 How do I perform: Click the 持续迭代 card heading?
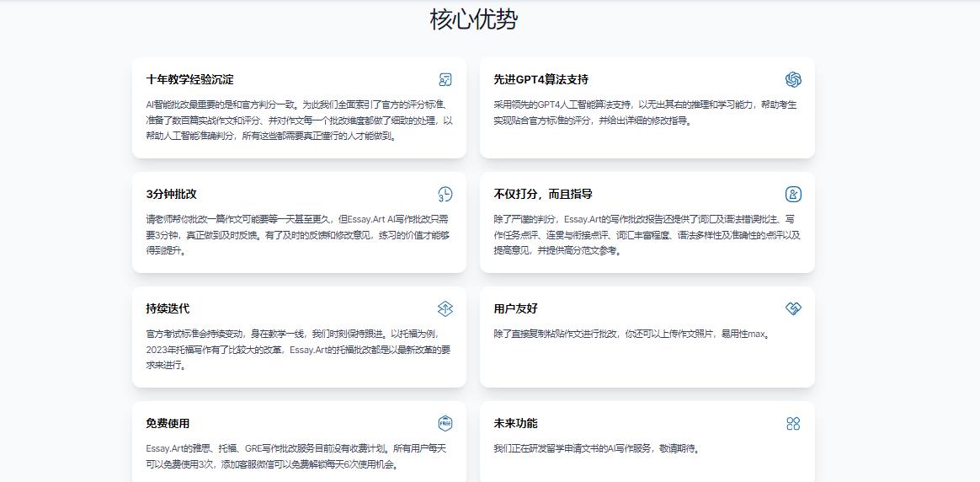168,309
